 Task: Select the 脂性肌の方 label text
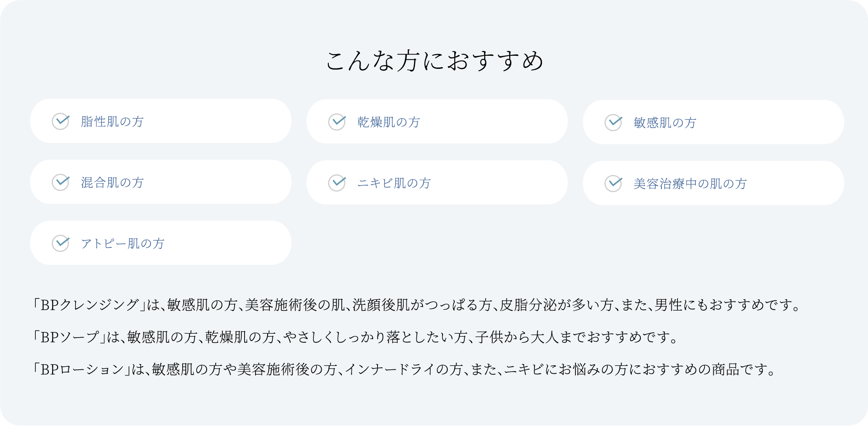click(112, 122)
